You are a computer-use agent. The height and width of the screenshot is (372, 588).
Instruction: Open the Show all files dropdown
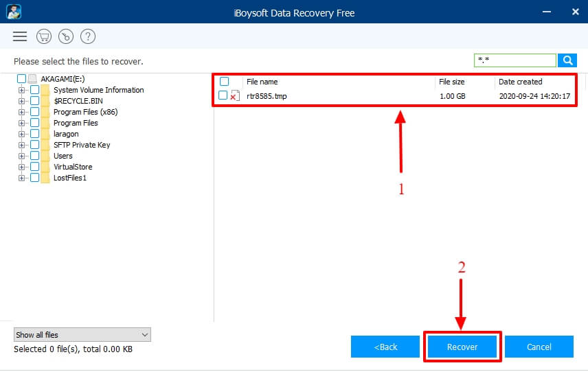pyautogui.click(x=82, y=334)
